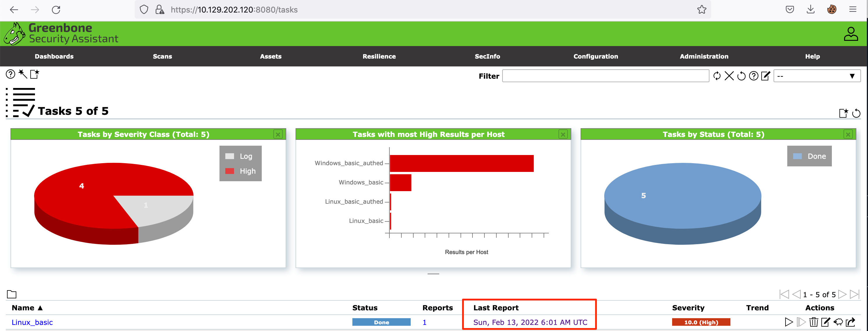Clone Linux_basic task with sheep icon
The height and width of the screenshot is (331, 868).
point(838,322)
